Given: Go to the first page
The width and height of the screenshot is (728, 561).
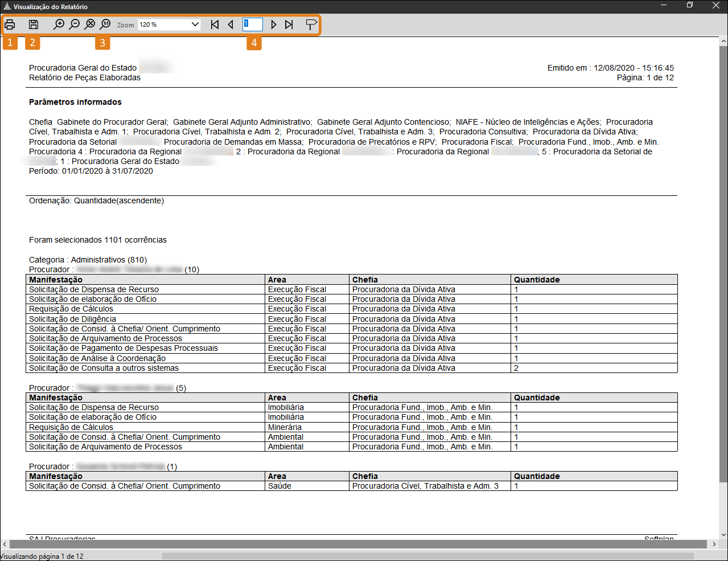Looking at the screenshot, I should pyautogui.click(x=215, y=24).
